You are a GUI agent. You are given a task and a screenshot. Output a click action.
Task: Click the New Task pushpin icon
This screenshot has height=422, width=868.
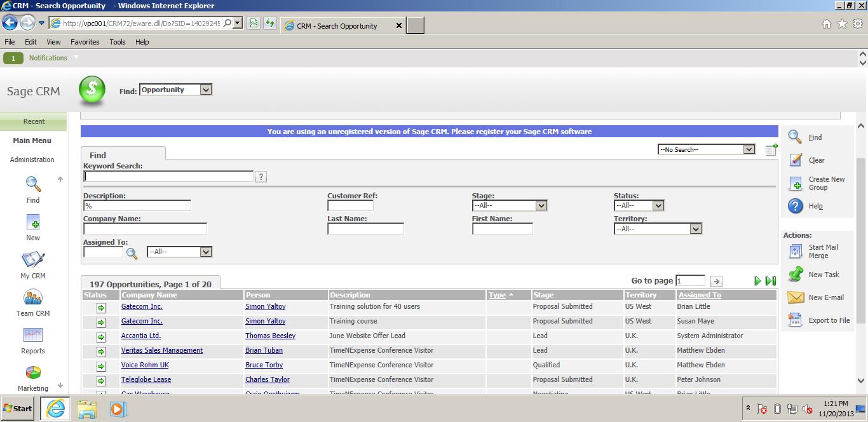point(796,275)
